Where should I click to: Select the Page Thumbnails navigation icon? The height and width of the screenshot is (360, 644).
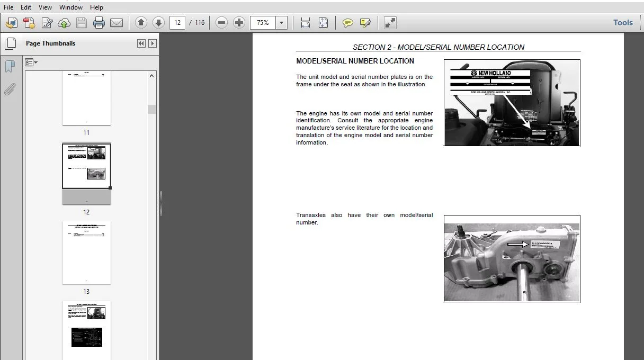pos(10,43)
